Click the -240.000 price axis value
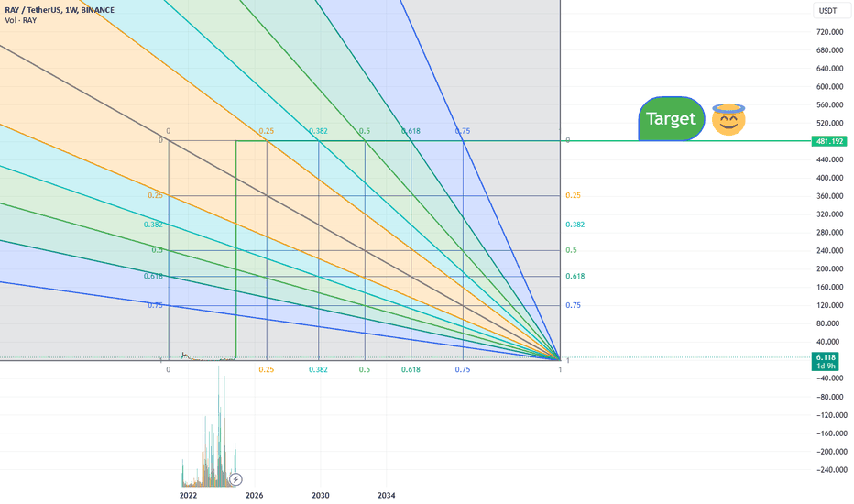854x504 pixels. [832, 470]
